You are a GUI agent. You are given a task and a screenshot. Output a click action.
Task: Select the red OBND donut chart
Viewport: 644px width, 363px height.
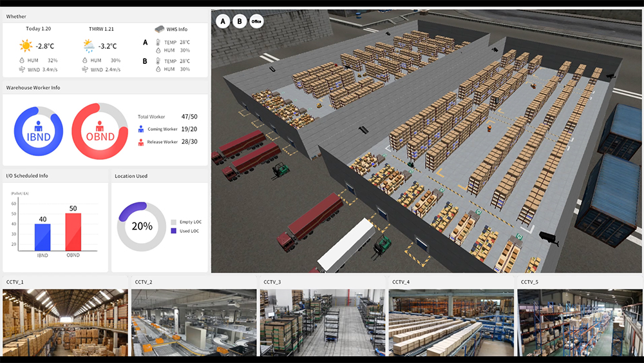click(x=99, y=132)
